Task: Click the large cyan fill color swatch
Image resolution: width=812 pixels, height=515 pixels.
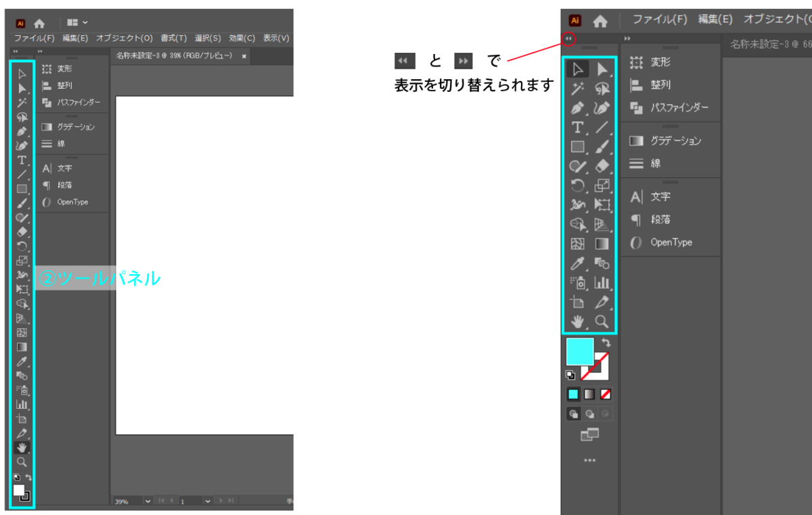Action: [579, 351]
